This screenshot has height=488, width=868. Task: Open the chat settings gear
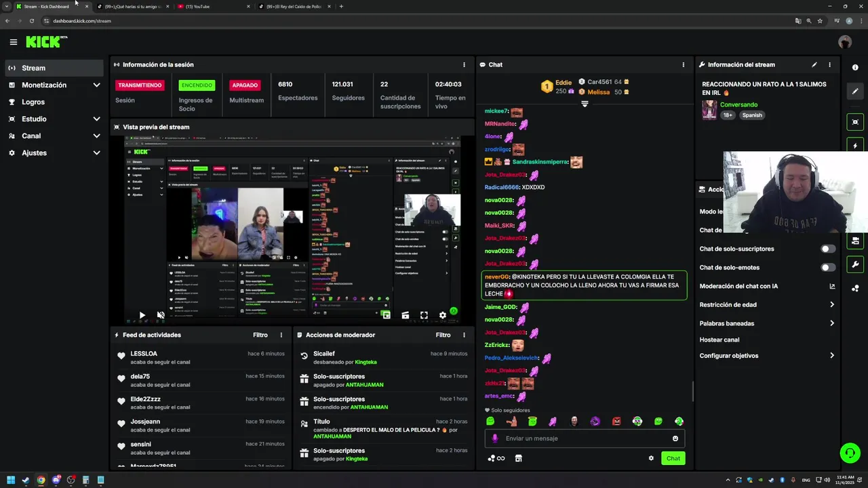click(x=651, y=458)
